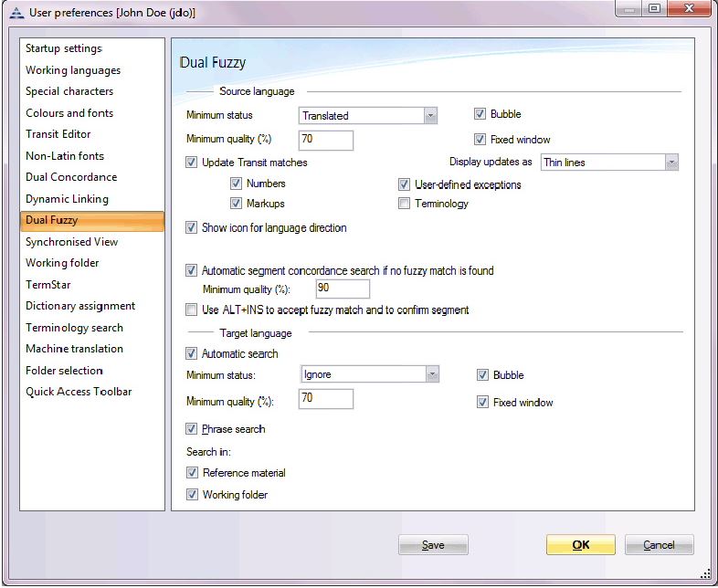Toggle the Phrase search checkbox
The width and height of the screenshot is (718, 588).
192,429
